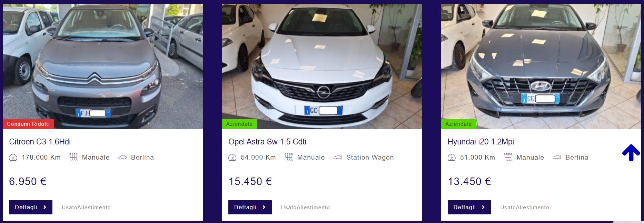Open the Opel Astra Sw 1.5 Cdti title

click(267, 142)
